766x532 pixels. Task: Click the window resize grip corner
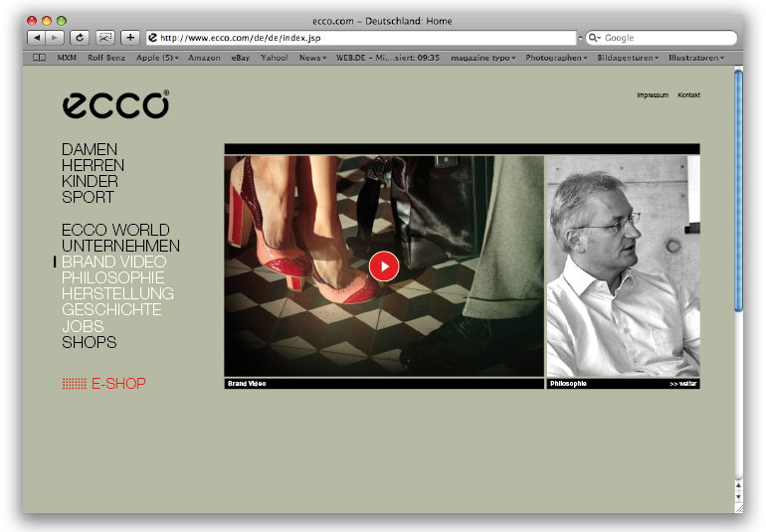coord(738,508)
